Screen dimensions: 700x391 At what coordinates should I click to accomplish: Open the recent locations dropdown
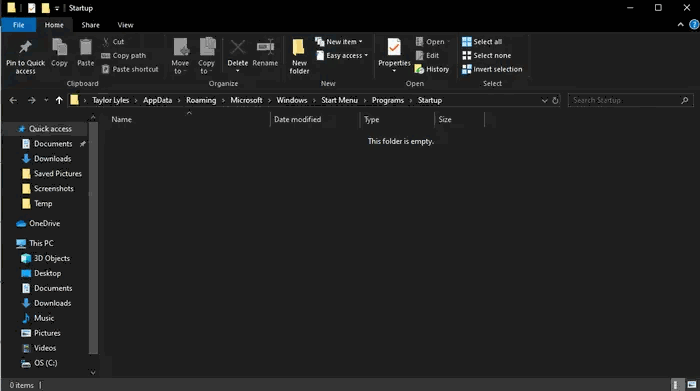point(46,100)
